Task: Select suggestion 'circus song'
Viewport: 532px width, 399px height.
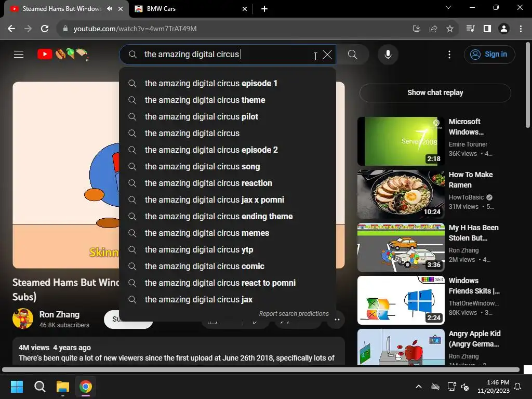Action: tap(228, 167)
